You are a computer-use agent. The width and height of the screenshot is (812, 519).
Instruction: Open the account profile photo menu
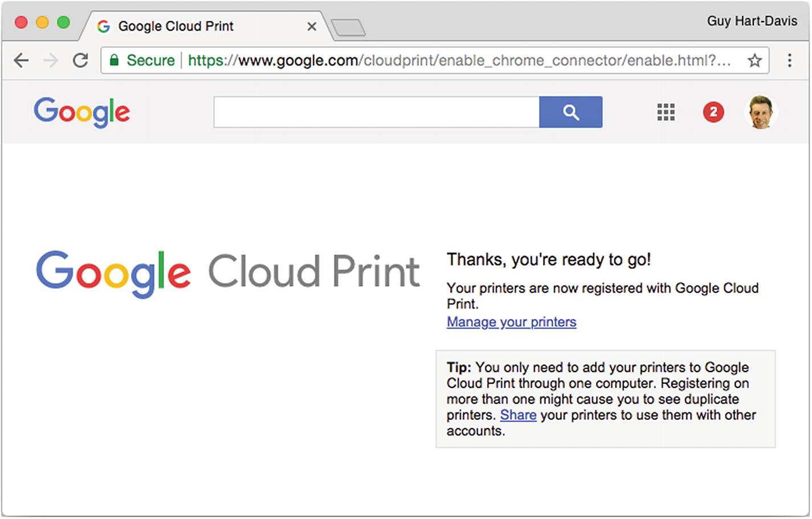(x=761, y=112)
